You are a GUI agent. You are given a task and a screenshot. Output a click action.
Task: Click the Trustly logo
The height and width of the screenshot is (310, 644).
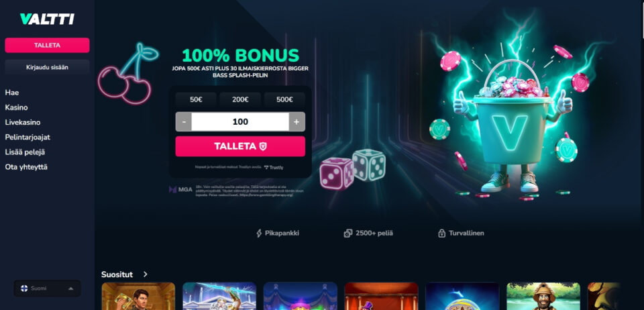[274, 168]
